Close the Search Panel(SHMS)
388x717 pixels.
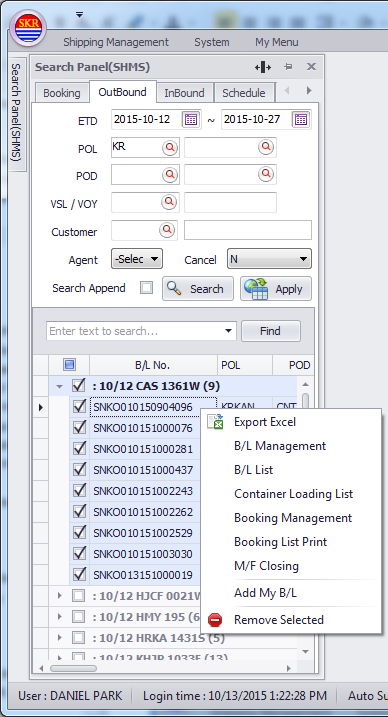[311, 67]
